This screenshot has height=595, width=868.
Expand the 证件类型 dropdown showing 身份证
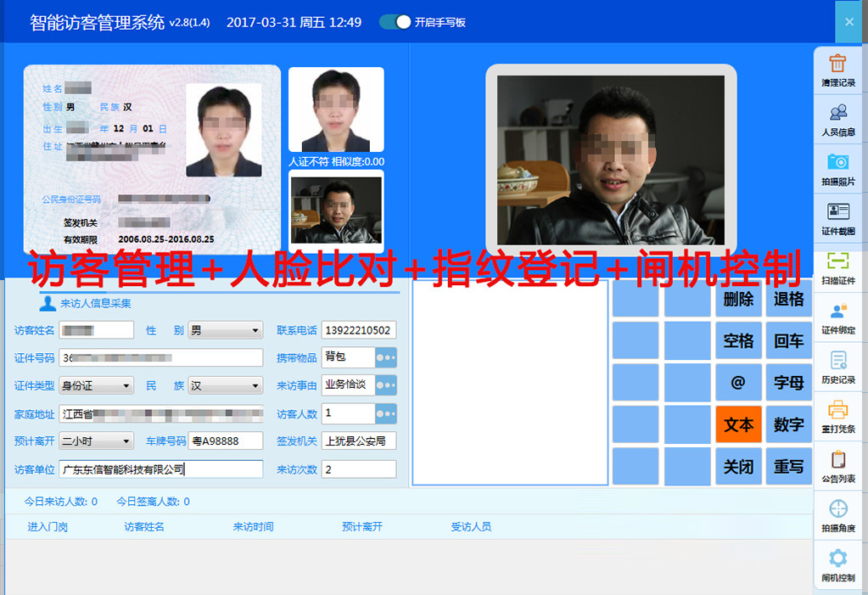pyautogui.click(x=96, y=385)
